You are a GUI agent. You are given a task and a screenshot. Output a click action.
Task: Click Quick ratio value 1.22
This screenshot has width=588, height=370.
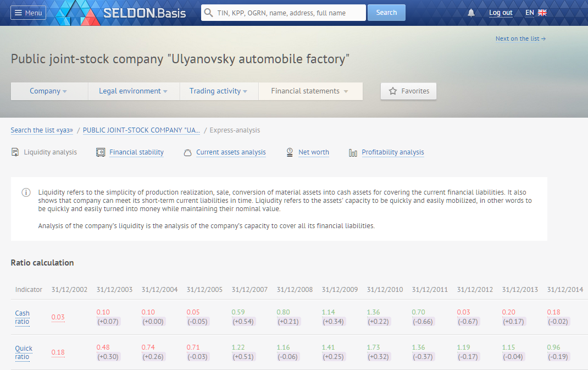(238, 347)
